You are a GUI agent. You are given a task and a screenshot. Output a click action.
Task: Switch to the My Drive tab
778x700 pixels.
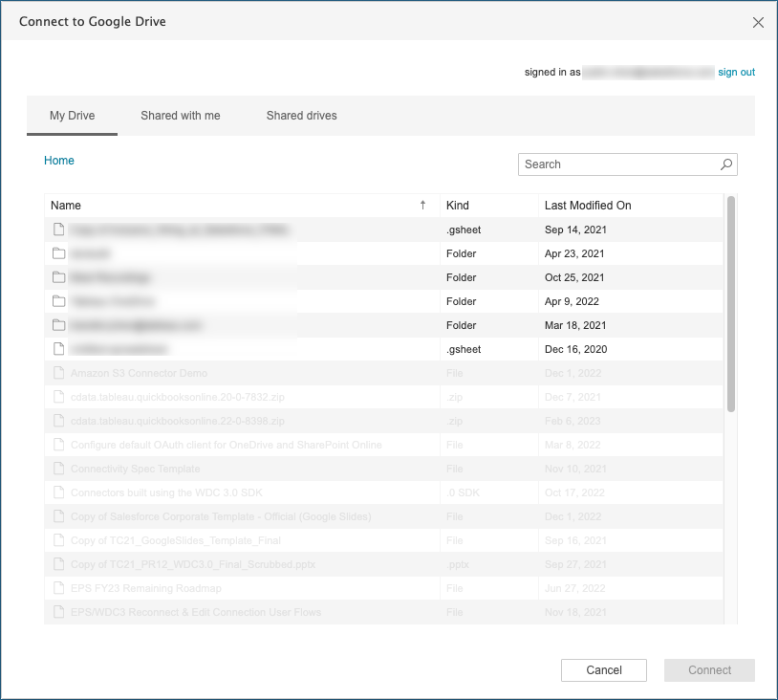(72, 115)
